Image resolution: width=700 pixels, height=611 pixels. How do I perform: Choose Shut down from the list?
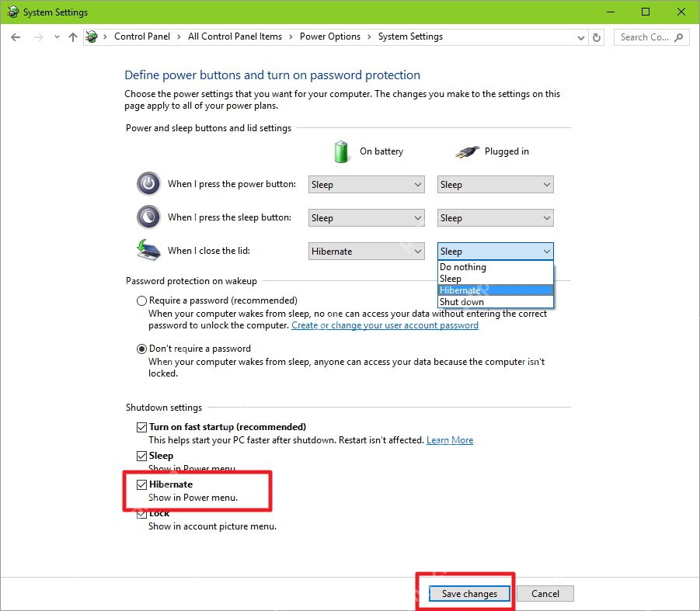coord(495,302)
